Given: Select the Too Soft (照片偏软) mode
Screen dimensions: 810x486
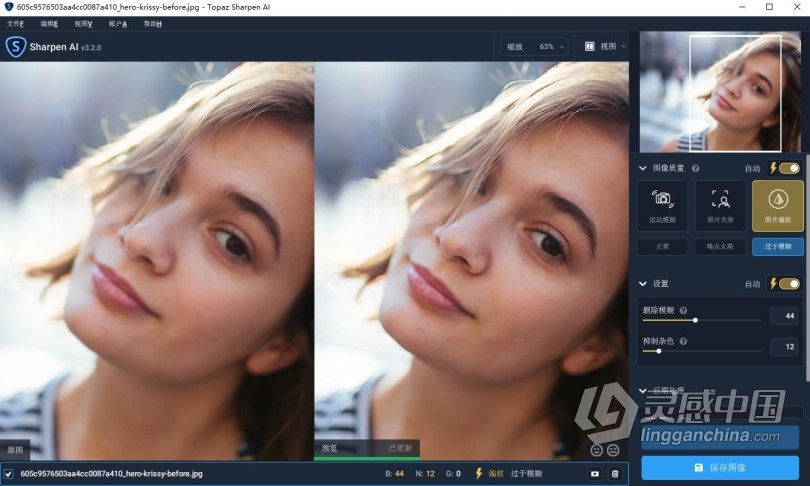Looking at the screenshot, I should [x=778, y=206].
